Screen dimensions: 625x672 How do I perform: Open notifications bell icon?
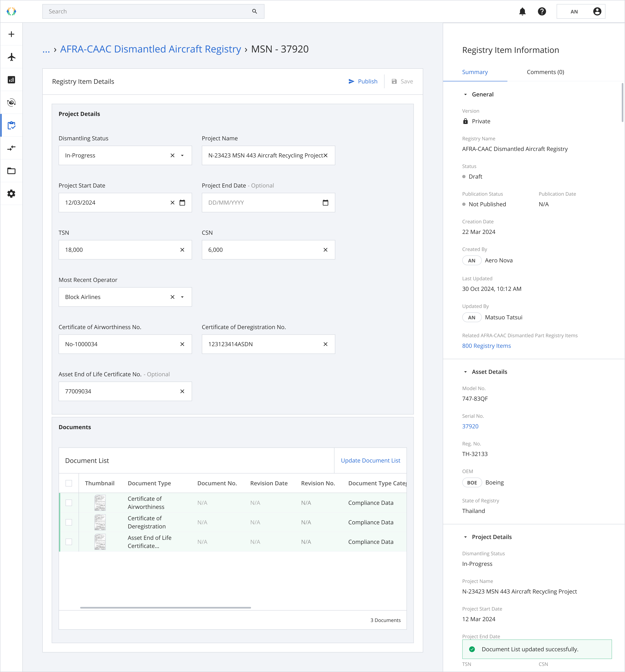tap(522, 12)
